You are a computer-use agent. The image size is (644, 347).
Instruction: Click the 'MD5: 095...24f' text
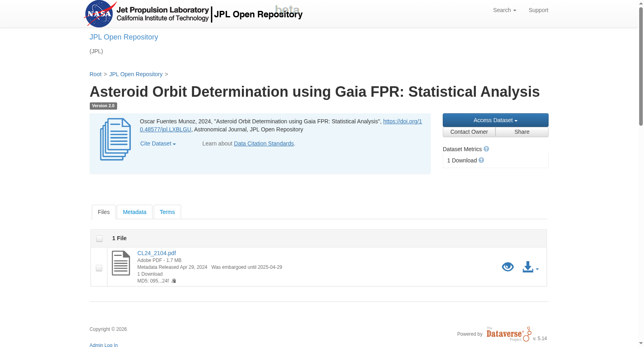(153, 281)
